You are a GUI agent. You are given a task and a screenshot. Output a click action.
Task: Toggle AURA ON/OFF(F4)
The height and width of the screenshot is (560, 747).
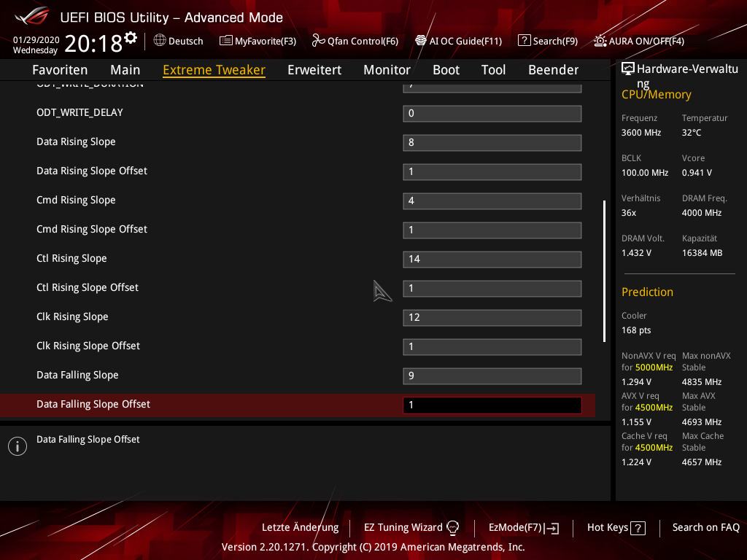coord(639,41)
